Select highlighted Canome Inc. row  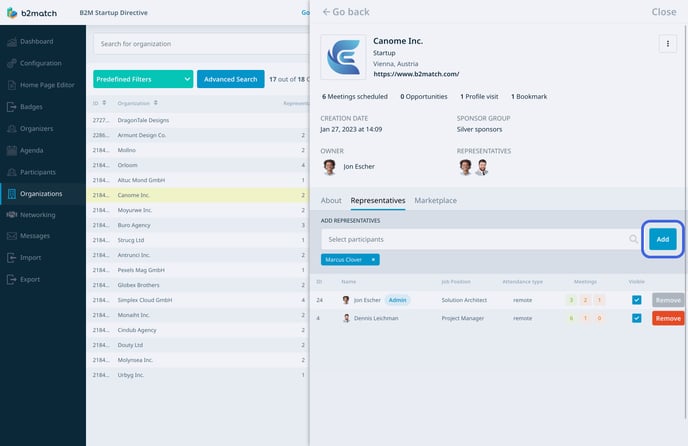pos(198,195)
